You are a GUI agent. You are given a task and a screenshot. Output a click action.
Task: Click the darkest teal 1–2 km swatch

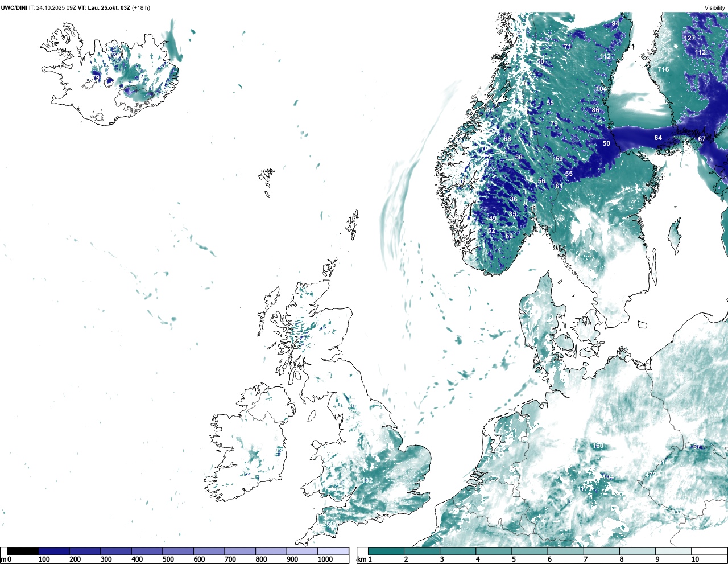[386, 551]
